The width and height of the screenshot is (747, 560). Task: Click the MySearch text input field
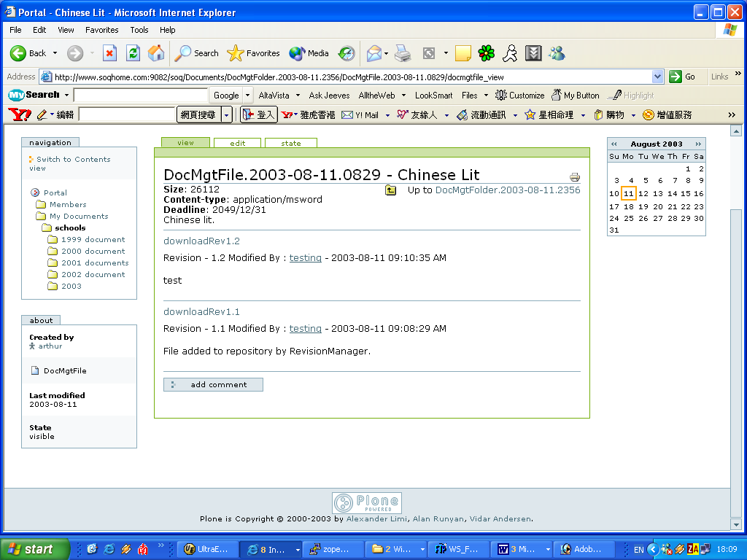[141, 96]
